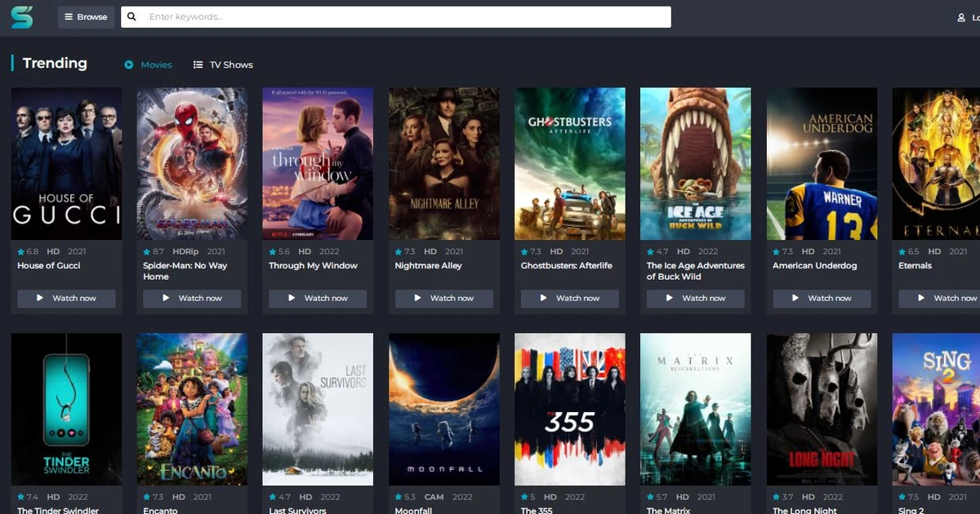980x514 pixels.
Task: Watch now for Nightmare Alley
Action: click(444, 298)
